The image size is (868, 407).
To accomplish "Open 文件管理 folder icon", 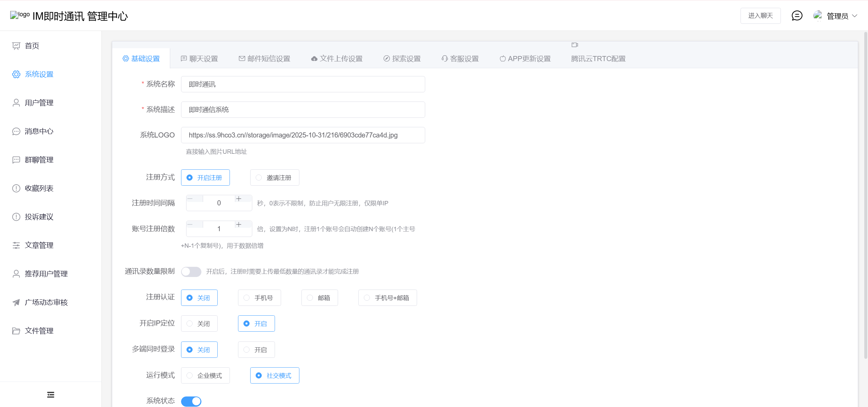I will pos(16,331).
